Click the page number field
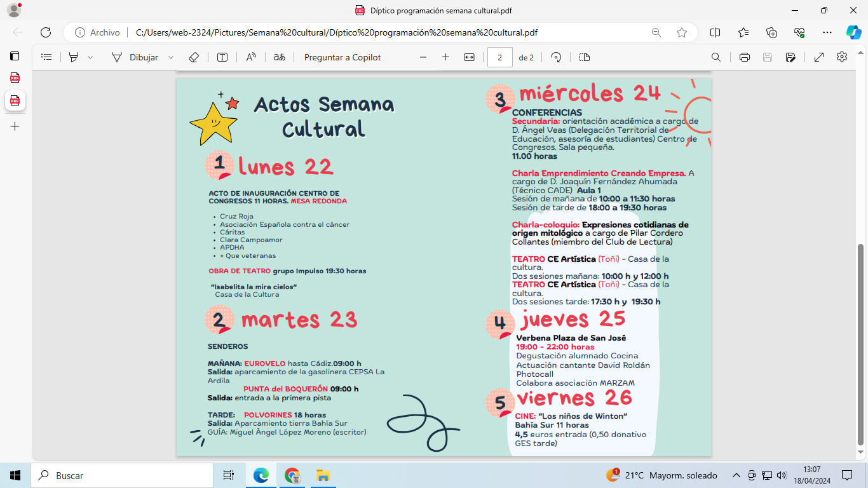 click(500, 57)
